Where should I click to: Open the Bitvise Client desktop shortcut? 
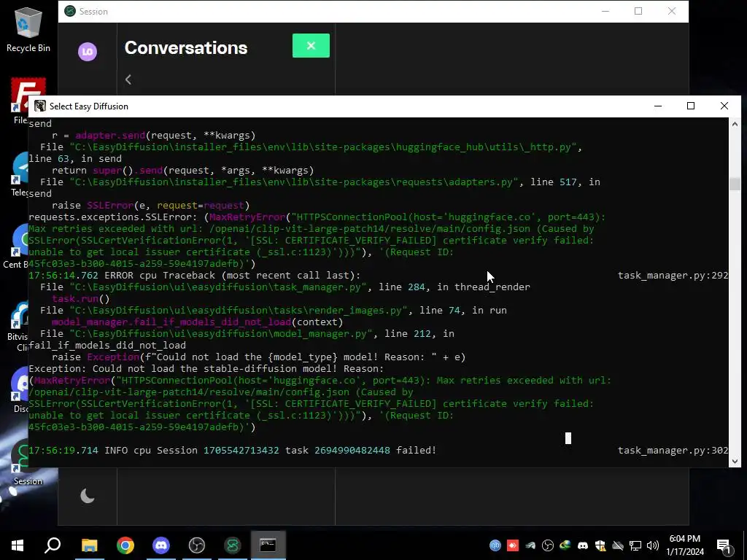19,326
